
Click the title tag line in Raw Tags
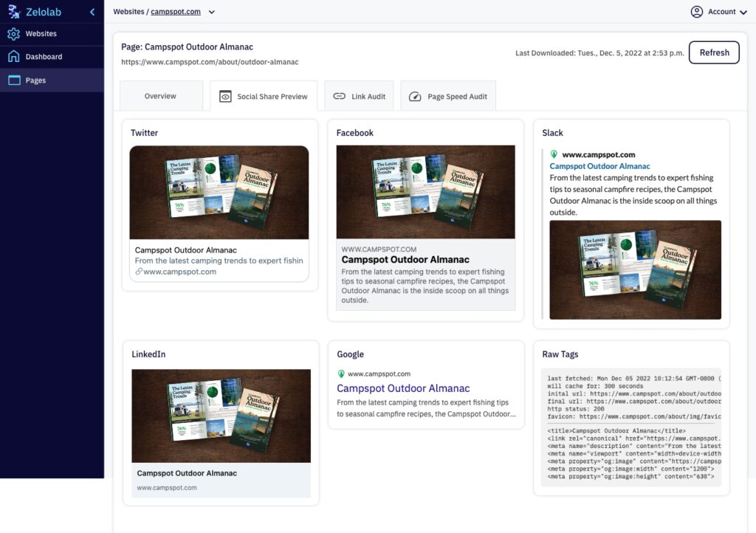(616, 431)
